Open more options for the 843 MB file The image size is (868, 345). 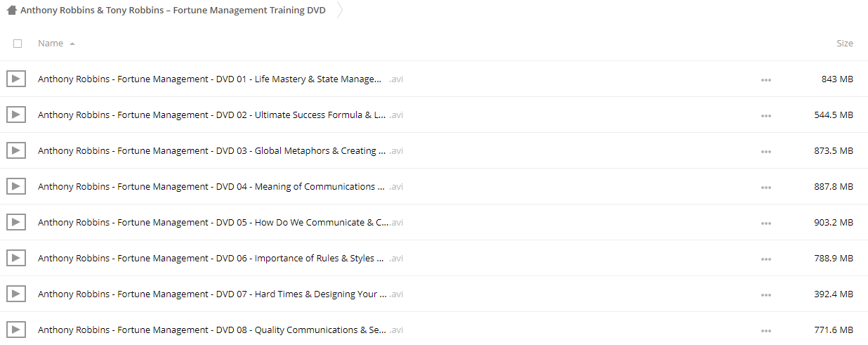765,79
